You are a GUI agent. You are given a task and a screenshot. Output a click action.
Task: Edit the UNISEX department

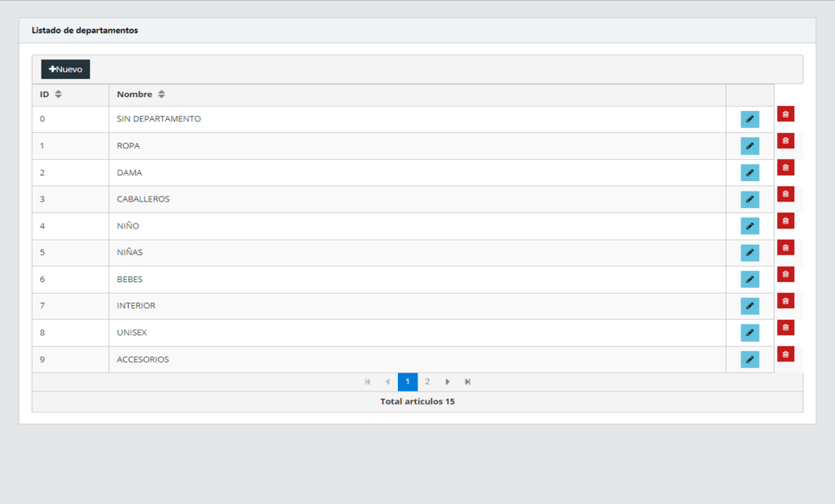point(749,333)
